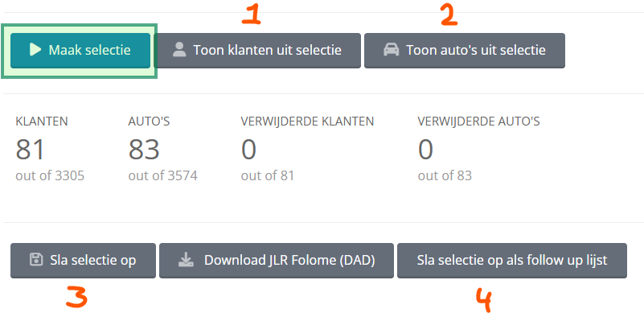644x313 pixels.
Task: Select the AUTO'S count 83
Action: (144, 150)
